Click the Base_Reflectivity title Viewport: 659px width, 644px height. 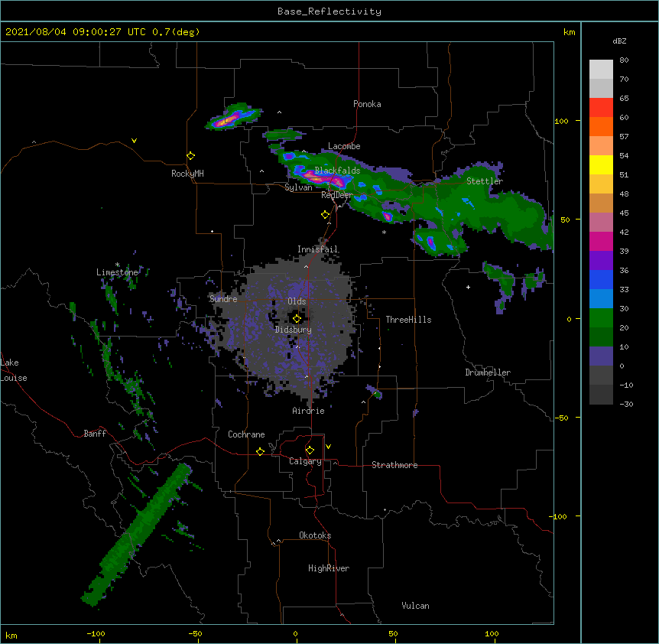(329, 11)
